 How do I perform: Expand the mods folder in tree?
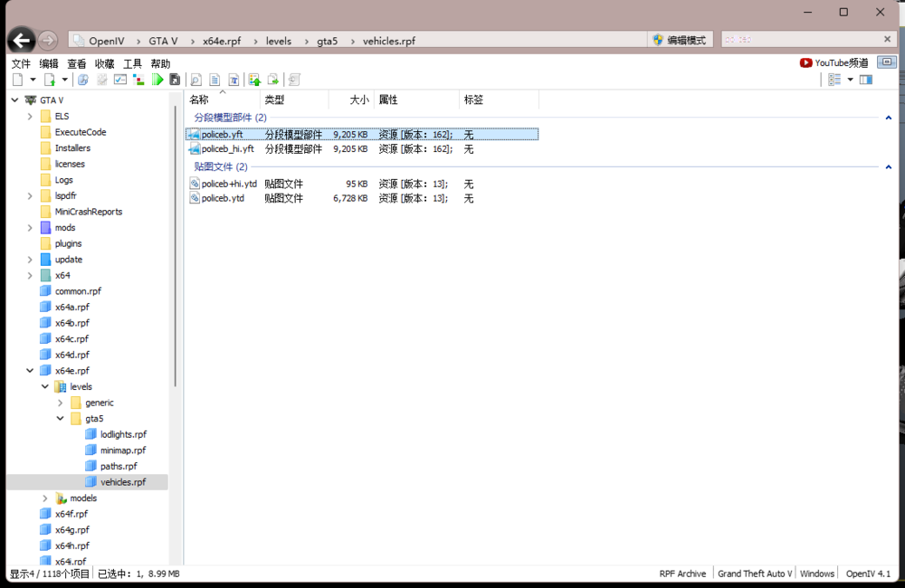point(30,228)
